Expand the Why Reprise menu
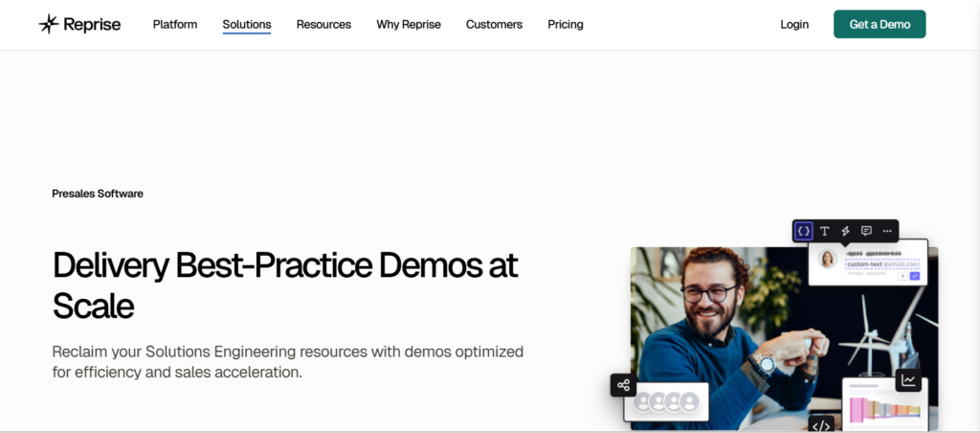This screenshot has height=433, width=980. 409,25
